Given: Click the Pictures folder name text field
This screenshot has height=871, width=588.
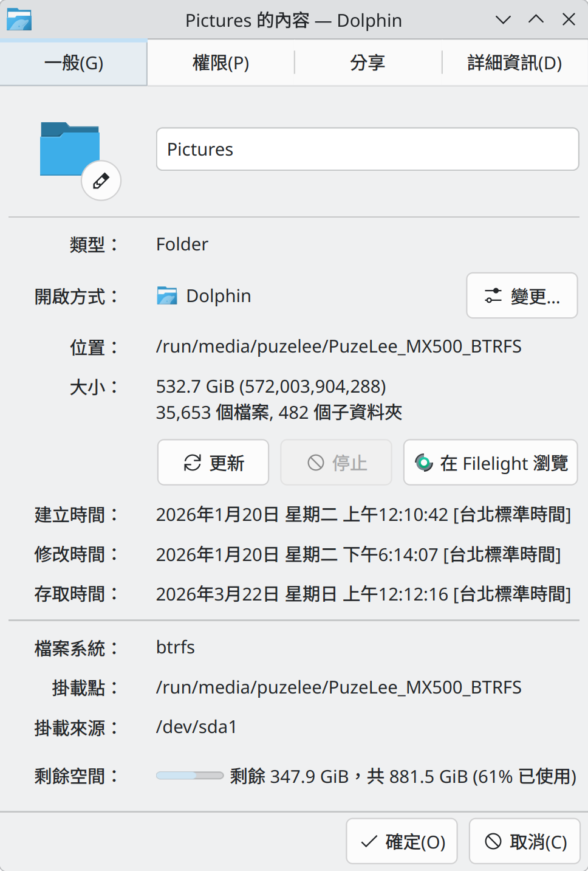Looking at the screenshot, I should click(367, 149).
